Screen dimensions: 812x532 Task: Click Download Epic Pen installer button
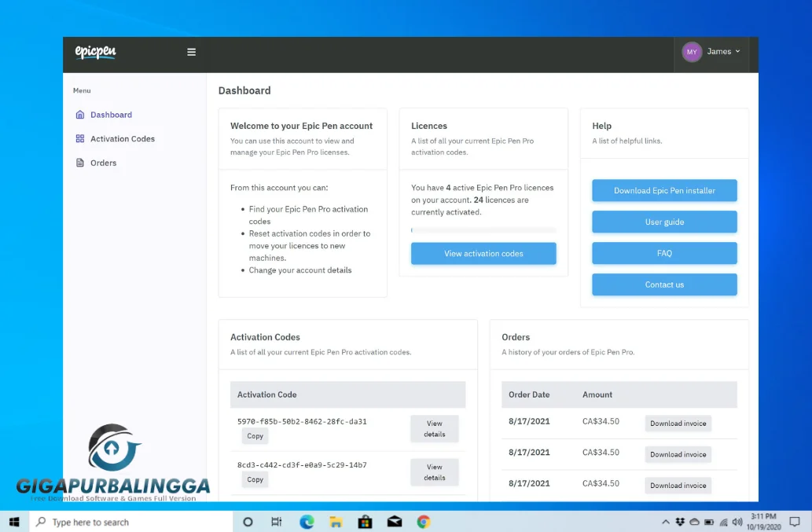[664, 191]
